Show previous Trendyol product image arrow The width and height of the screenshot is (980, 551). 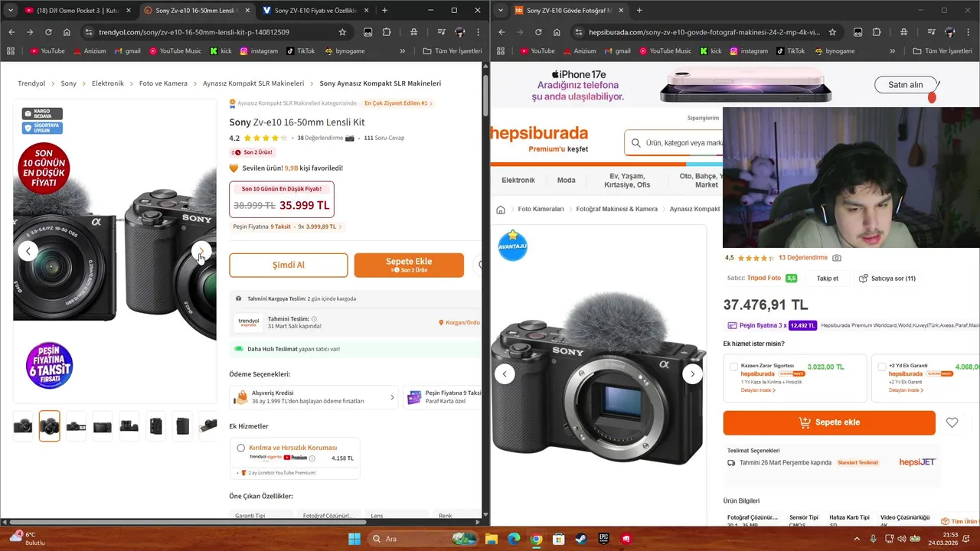[x=28, y=251]
